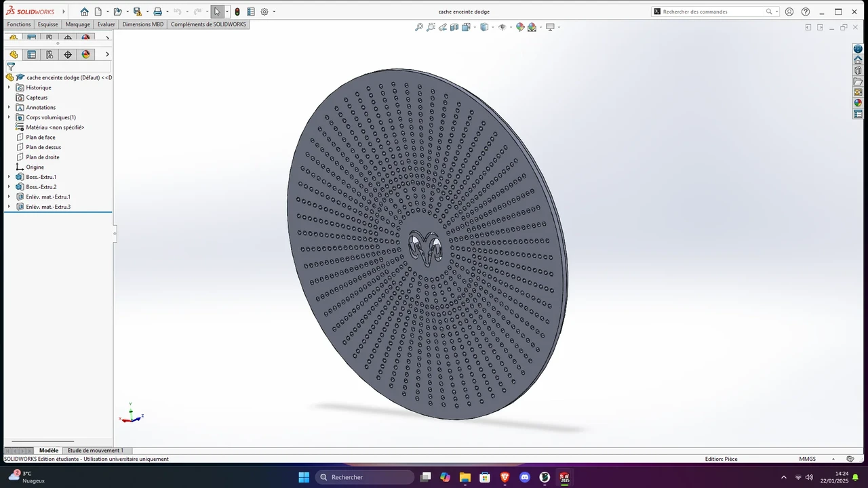Open the Compléments de SOLIDWORKS tab
Image resolution: width=868 pixels, height=488 pixels.
click(208, 24)
